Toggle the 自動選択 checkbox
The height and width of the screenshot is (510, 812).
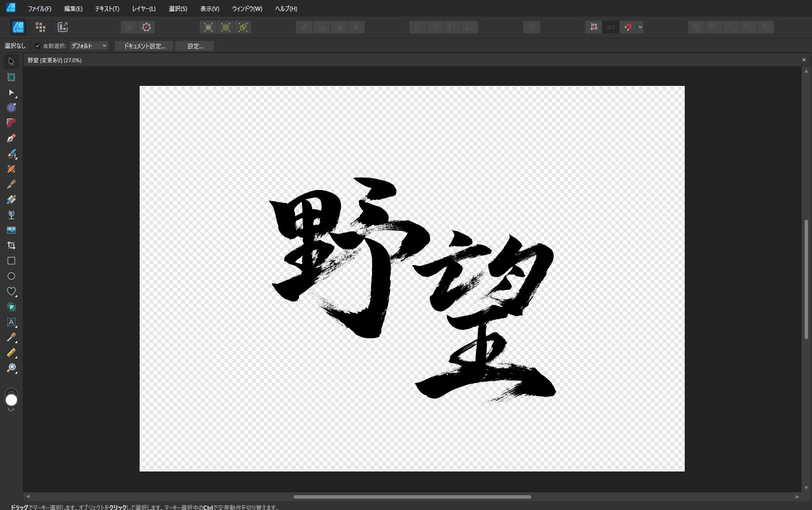37,46
